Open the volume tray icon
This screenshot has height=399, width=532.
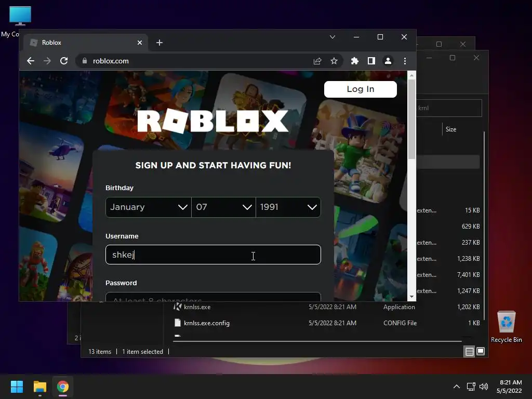click(484, 387)
